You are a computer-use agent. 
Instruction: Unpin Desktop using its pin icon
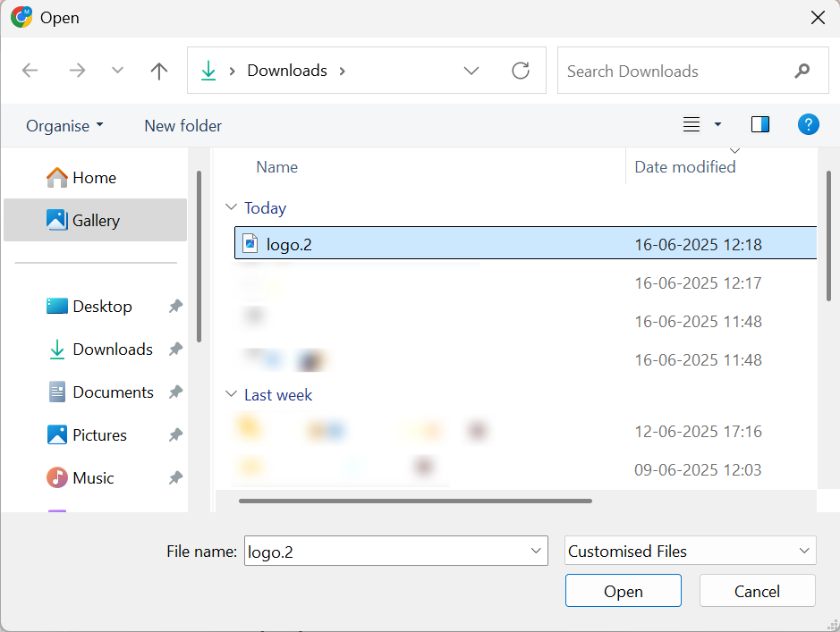coord(175,307)
